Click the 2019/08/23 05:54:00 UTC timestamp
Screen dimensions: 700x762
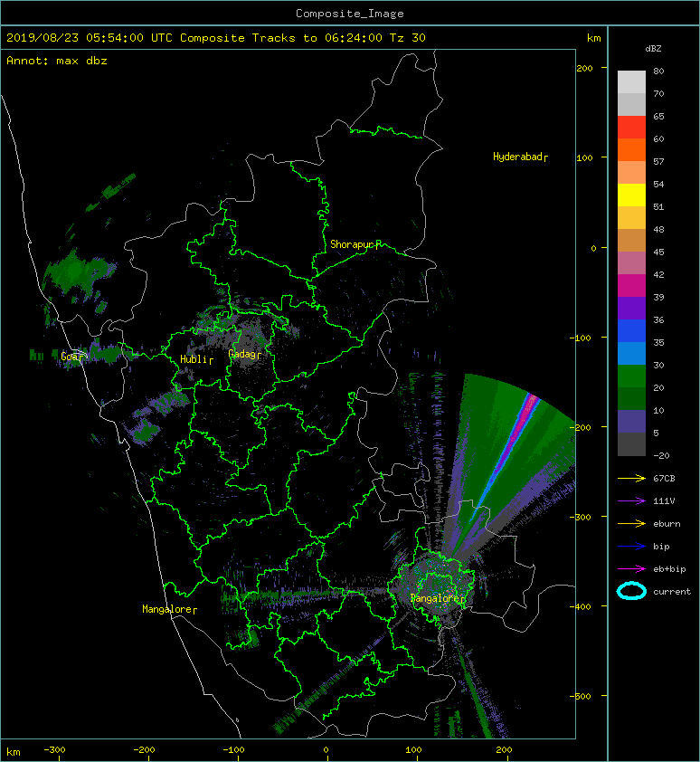[90, 38]
